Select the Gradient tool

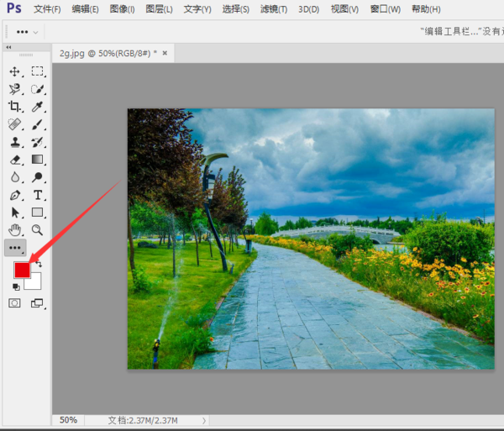click(37, 160)
